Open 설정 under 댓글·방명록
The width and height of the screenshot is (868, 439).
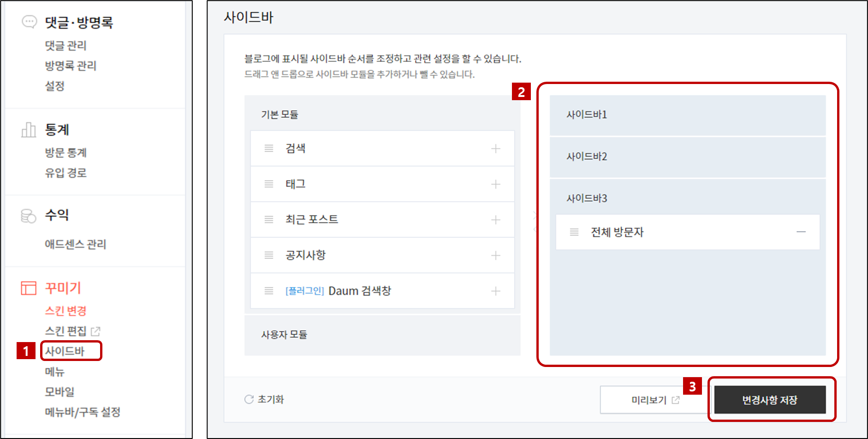[x=54, y=86]
